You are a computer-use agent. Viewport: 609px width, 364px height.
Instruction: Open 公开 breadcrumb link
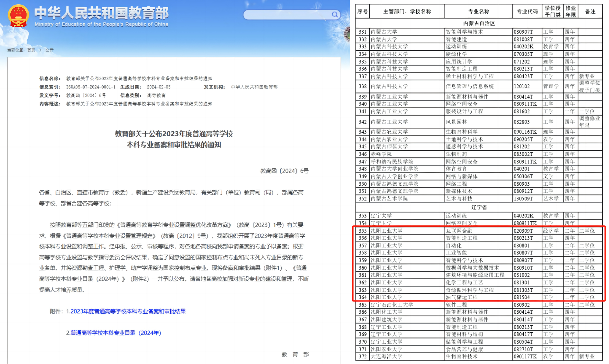click(49, 50)
